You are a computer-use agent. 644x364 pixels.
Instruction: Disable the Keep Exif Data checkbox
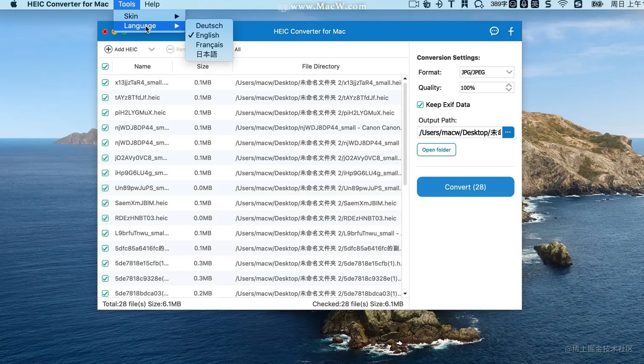coord(420,105)
